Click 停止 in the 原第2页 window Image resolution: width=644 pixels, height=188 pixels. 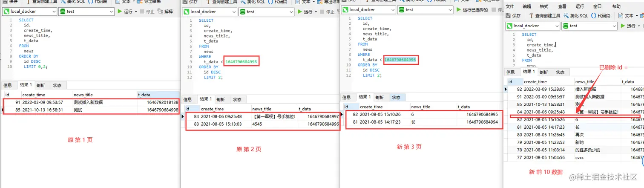click(x=327, y=12)
